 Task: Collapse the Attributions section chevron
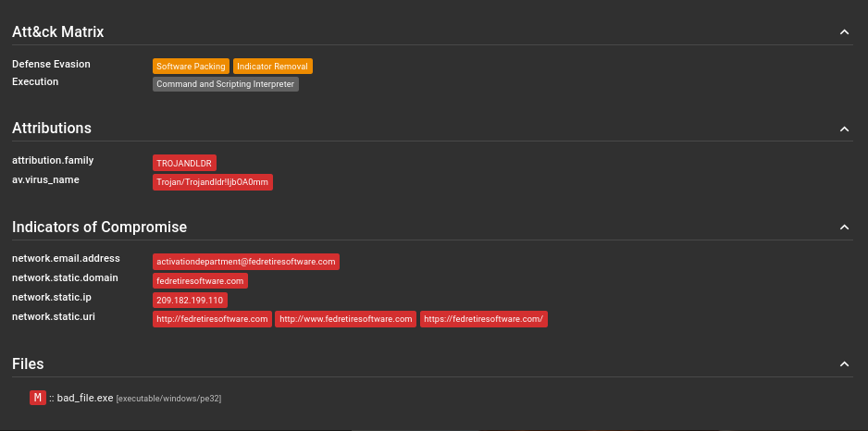(844, 129)
